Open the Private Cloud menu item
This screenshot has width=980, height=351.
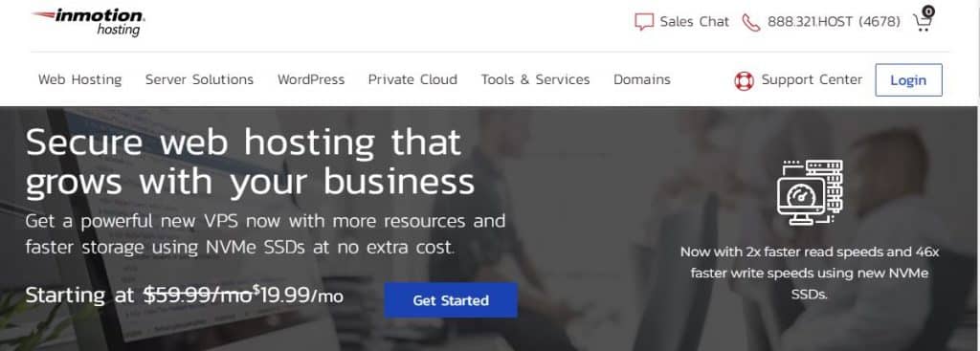[412, 80]
